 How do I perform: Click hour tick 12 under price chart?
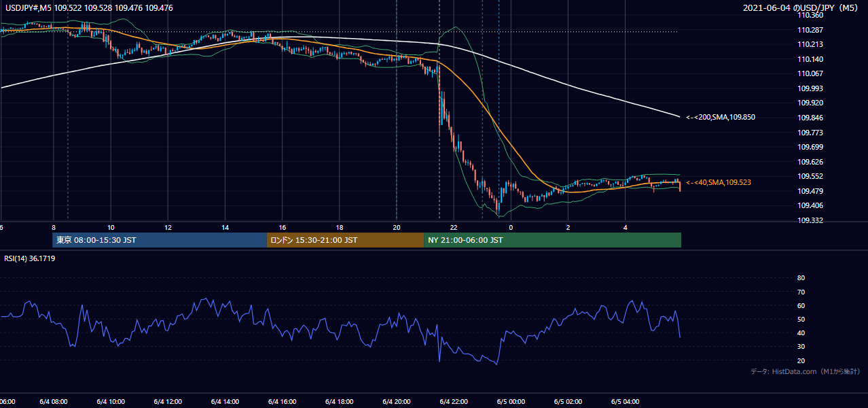(x=168, y=227)
